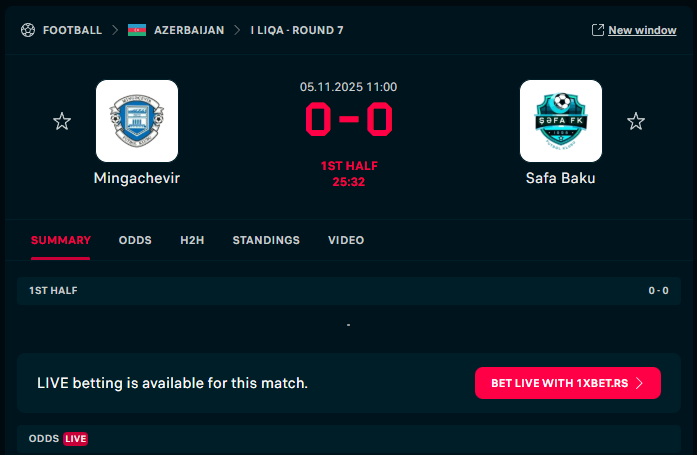Click the football sport icon in breadcrumb
The height and width of the screenshot is (455, 697).
[x=28, y=30]
